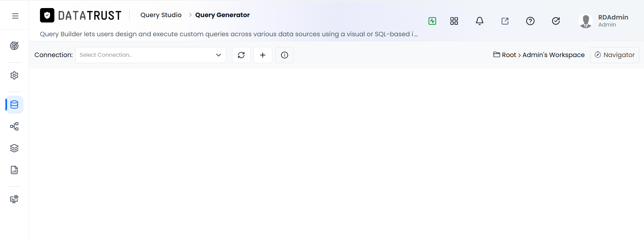Open the report chart sidebar icon

tap(14, 170)
